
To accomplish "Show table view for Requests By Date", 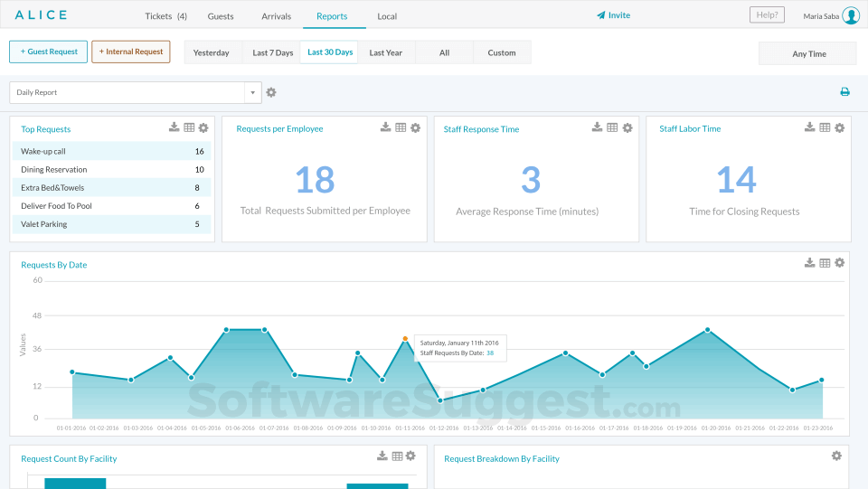I will coord(825,263).
